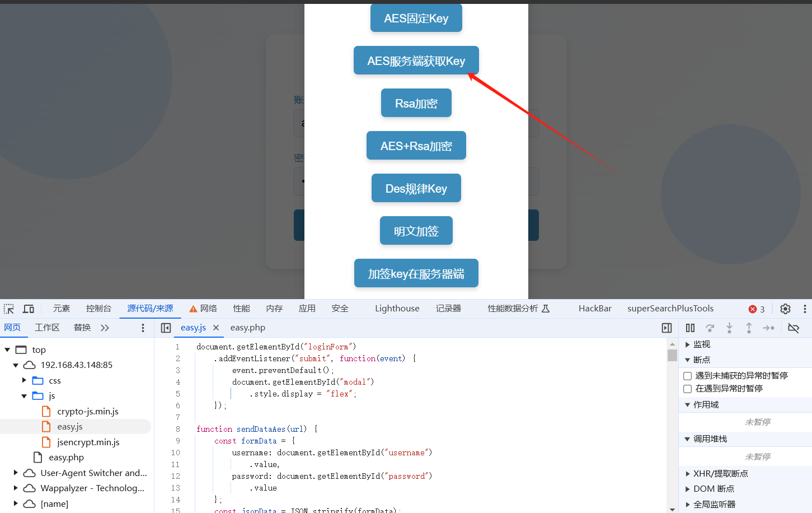The height and width of the screenshot is (513, 812).
Task: Collapse the 断点 breakpoints section
Action: (688, 360)
